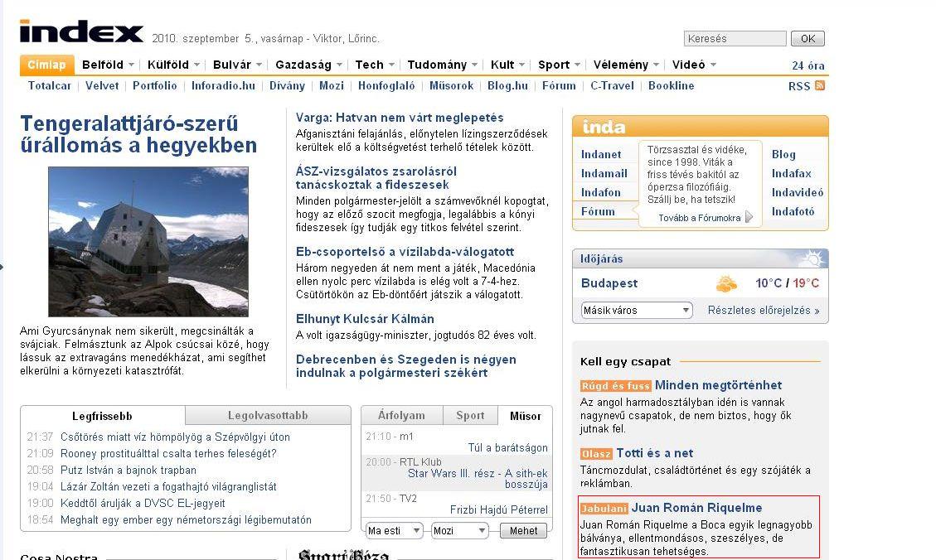Open the Indafon link
The height and width of the screenshot is (560, 936).
pos(600,193)
